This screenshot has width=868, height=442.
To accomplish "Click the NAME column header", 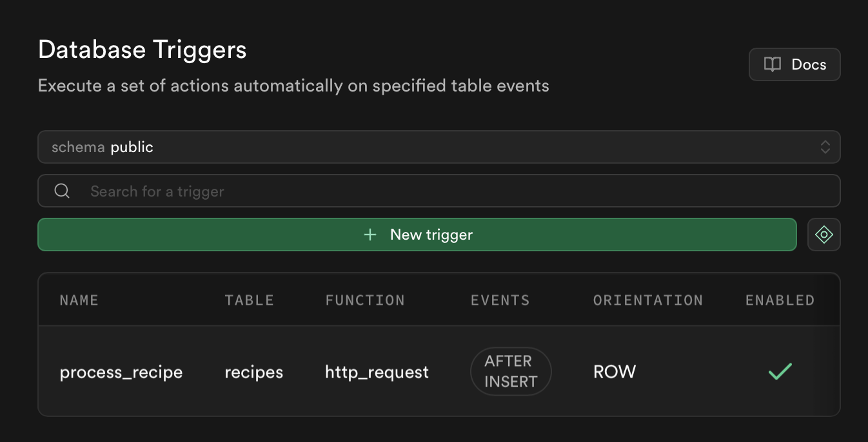I will tap(79, 300).
